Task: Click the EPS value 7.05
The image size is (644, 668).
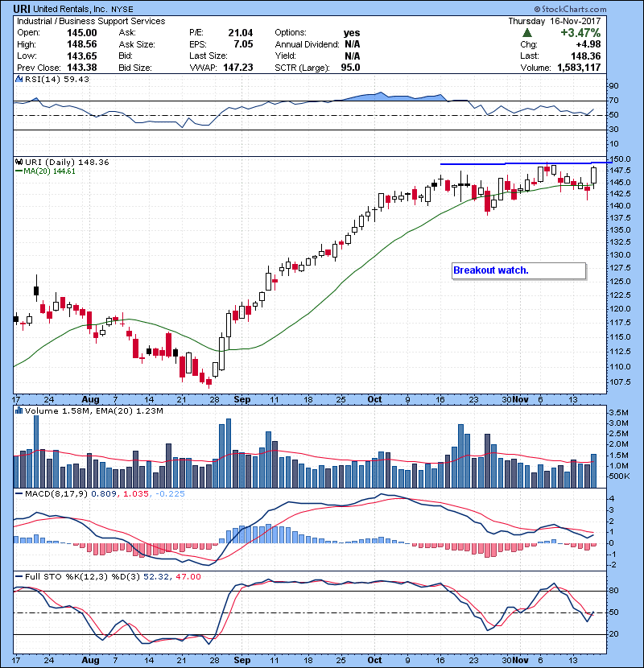Action: [x=243, y=44]
